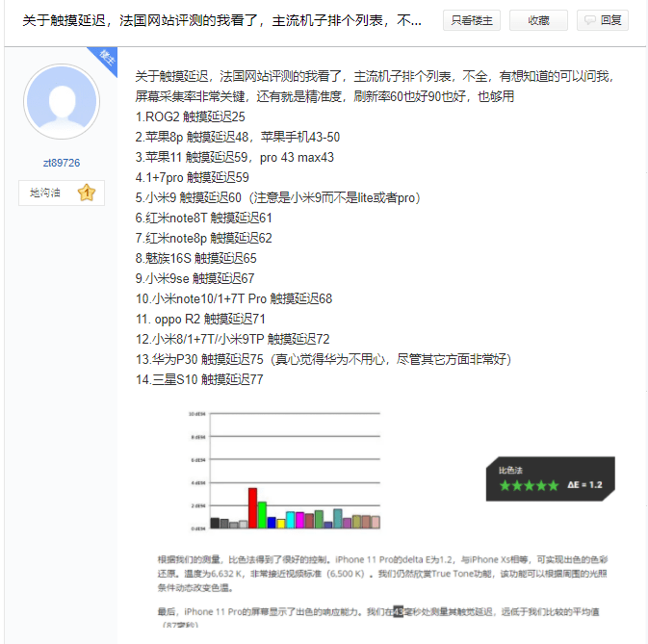Click the line '9.小米9se 触摸延迟67'
The image size is (648, 644).
[x=194, y=279]
